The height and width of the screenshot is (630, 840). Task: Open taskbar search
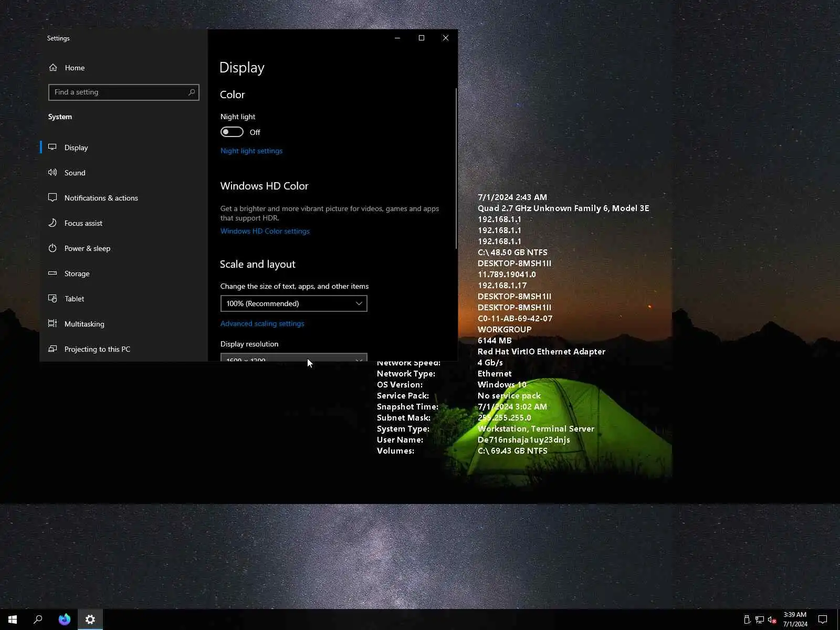coord(38,619)
